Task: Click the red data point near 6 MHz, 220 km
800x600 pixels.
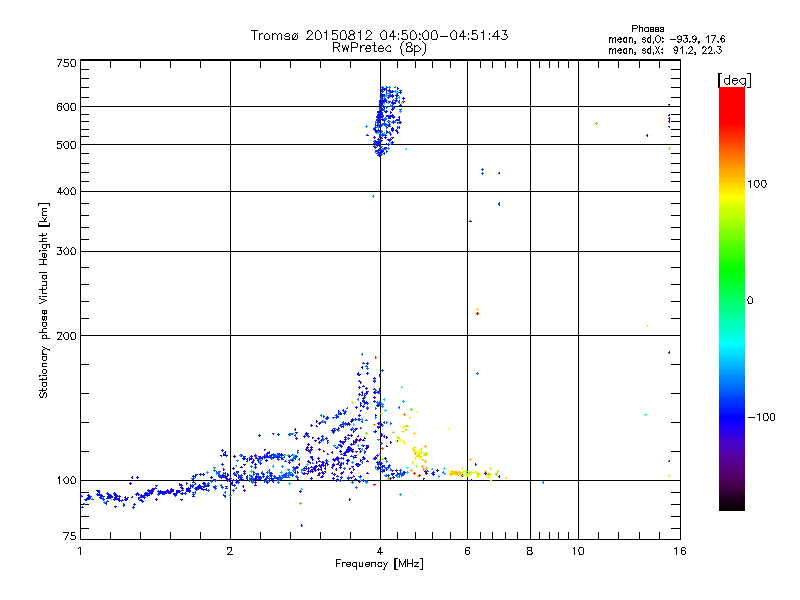Action: click(477, 314)
